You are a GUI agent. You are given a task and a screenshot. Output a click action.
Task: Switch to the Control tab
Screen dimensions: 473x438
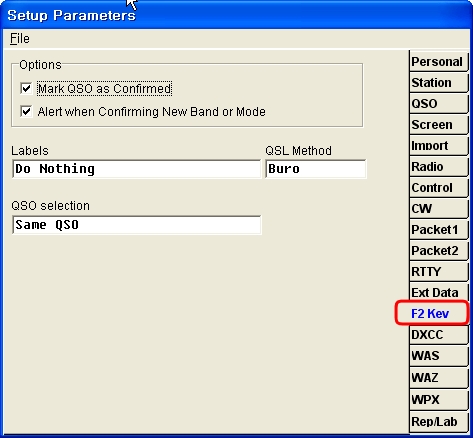[439, 187]
